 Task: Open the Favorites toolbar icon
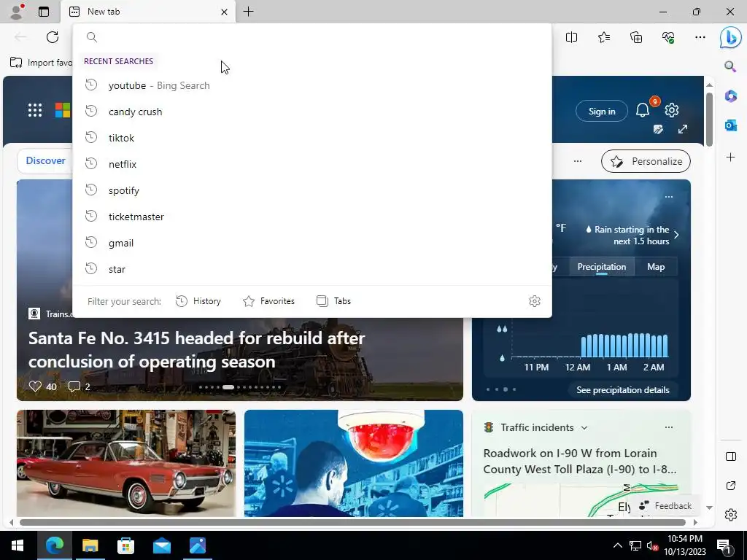[603, 37]
